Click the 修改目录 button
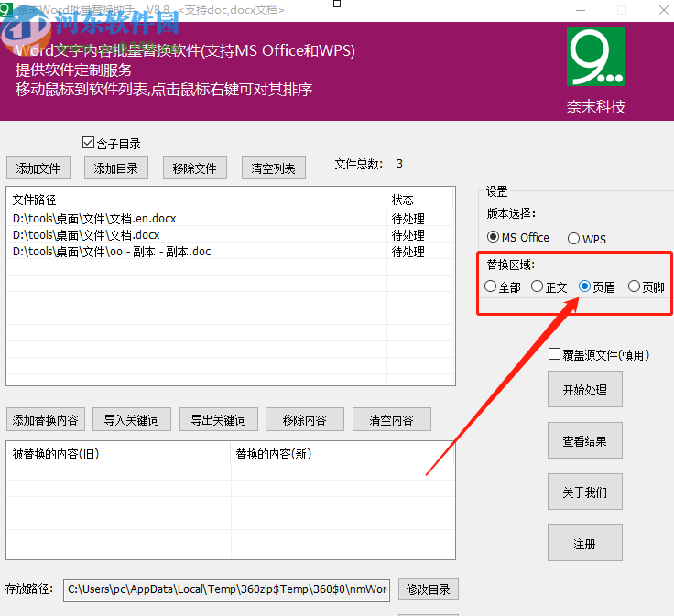674x616 pixels. point(429,589)
